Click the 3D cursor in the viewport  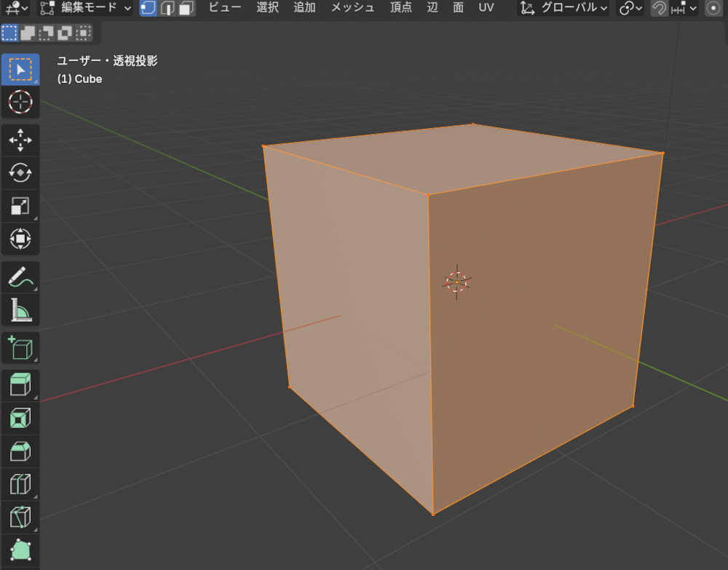456,282
